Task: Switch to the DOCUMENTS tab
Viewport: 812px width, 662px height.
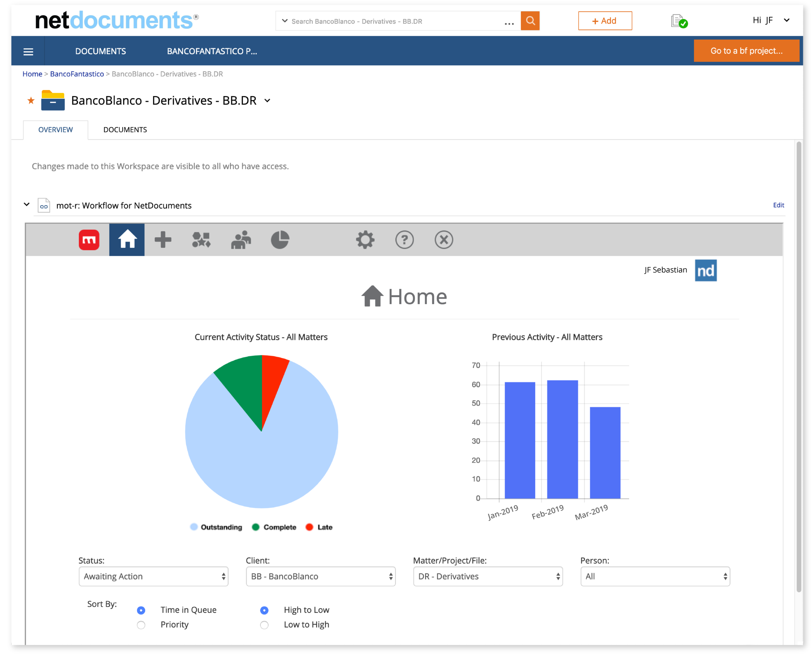Action: click(125, 130)
